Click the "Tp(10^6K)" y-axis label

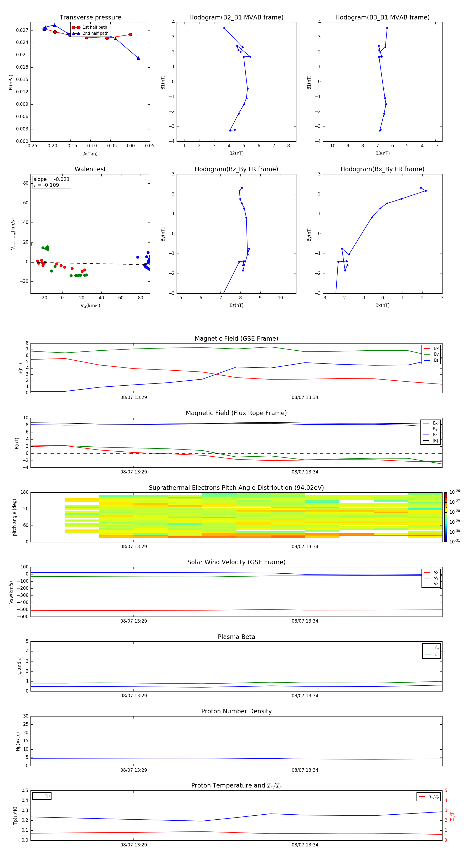pyautogui.click(x=15, y=815)
